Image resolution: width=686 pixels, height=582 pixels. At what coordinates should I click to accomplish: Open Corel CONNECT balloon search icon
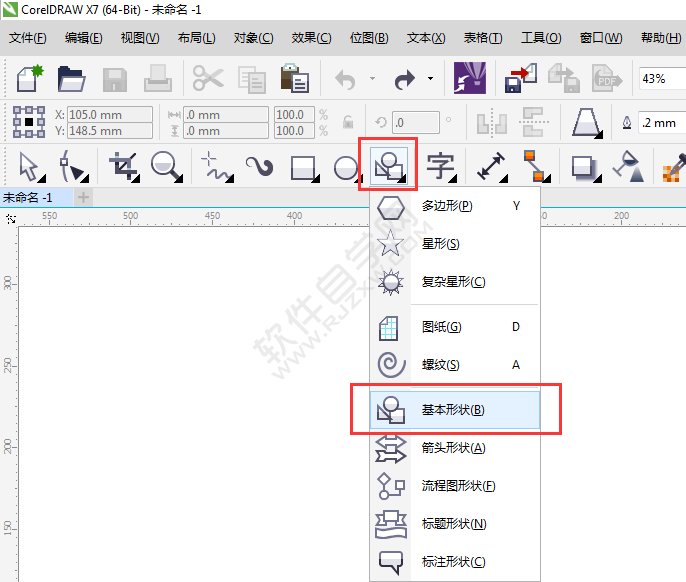coord(469,78)
